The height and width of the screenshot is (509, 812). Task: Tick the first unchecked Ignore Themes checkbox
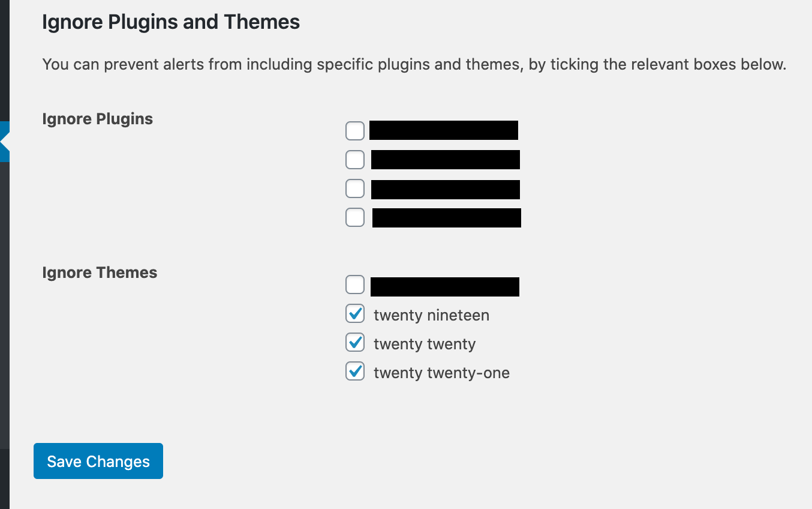pos(355,285)
